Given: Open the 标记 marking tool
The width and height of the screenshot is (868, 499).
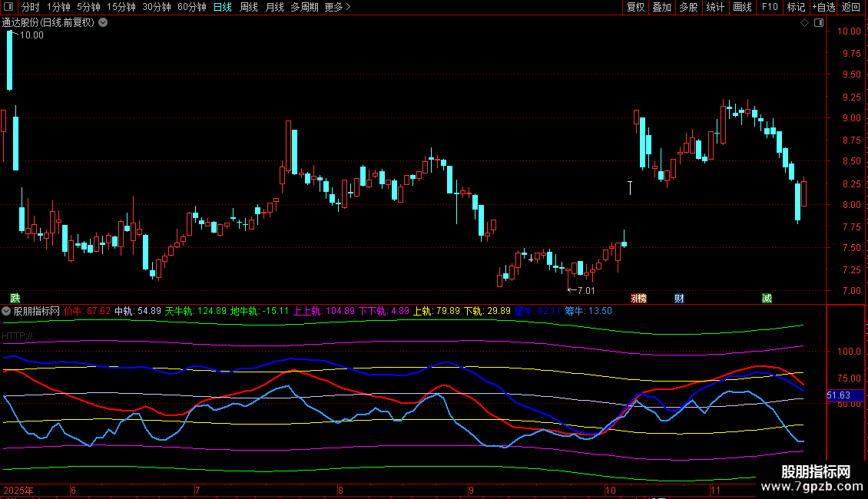Looking at the screenshot, I should coord(796,8).
